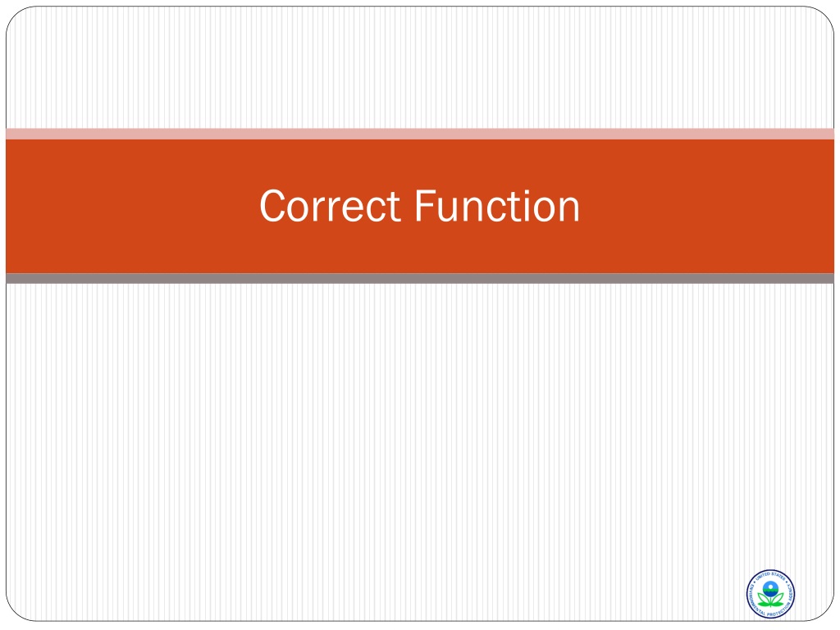Viewport: 840px width, 630px height.
Task: Click the blank striped area above the banner
Action: point(420,67)
